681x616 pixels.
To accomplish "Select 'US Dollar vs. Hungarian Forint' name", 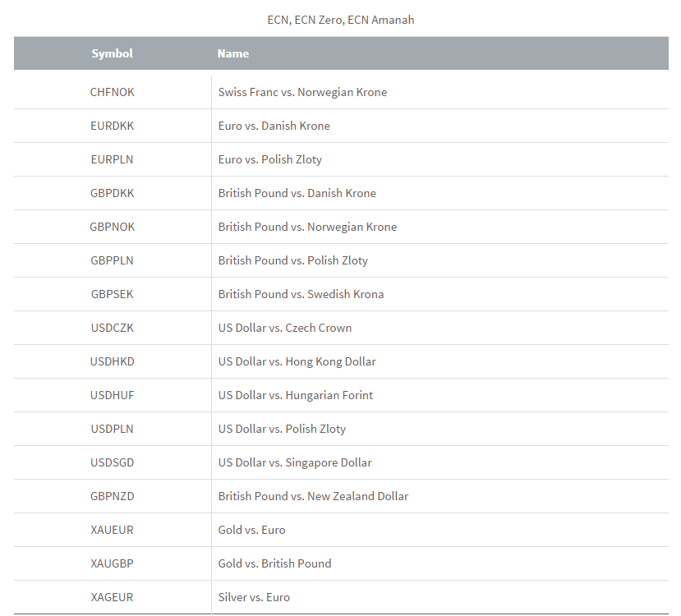I will point(295,395).
